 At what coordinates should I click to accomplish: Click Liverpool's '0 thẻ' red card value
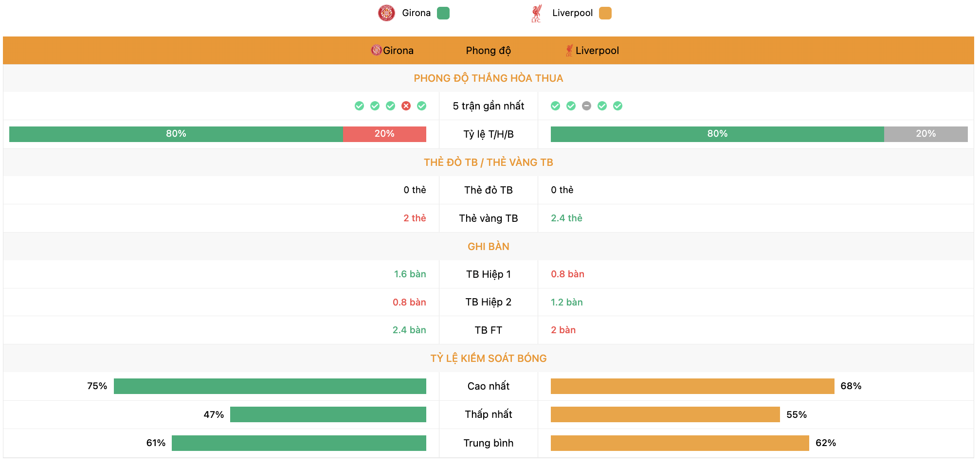tap(562, 190)
